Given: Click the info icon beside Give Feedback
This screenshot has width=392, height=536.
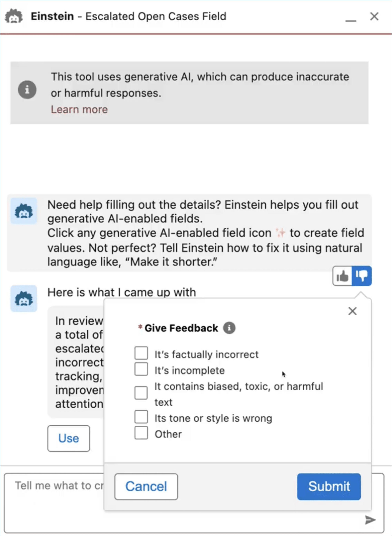Looking at the screenshot, I should pos(229,328).
